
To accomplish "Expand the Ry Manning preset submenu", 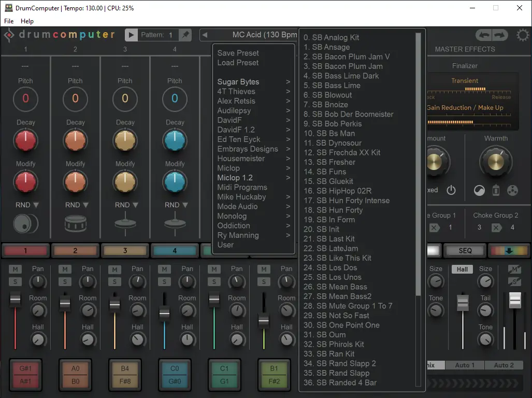I will coord(253,235).
